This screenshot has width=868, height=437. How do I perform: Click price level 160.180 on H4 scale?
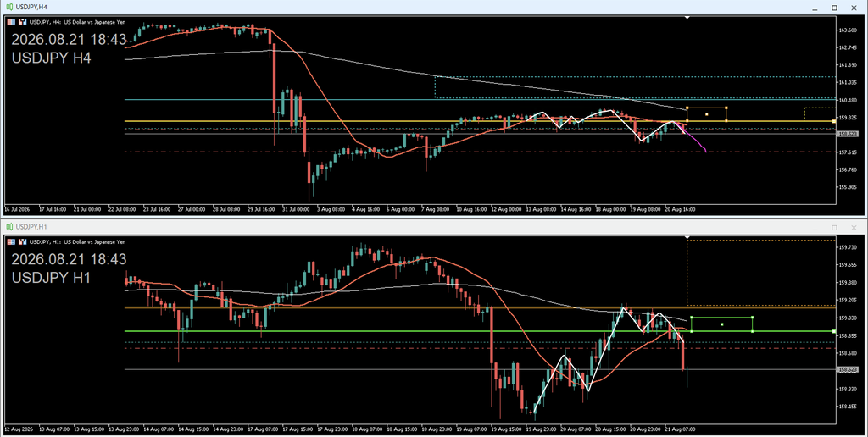click(848, 100)
